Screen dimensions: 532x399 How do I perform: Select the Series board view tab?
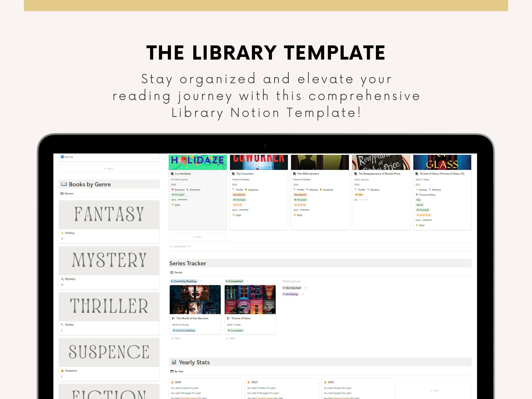[x=176, y=273]
